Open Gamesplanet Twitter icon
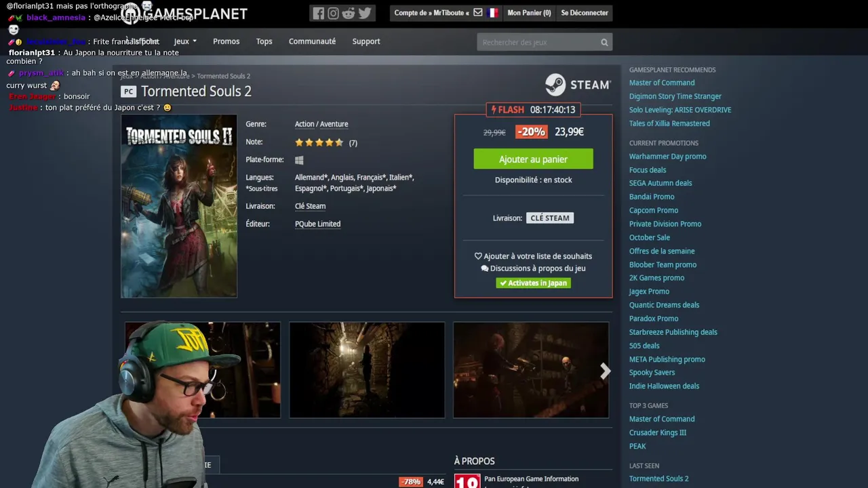Viewport: 868px width, 488px height. [x=365, y=13]
